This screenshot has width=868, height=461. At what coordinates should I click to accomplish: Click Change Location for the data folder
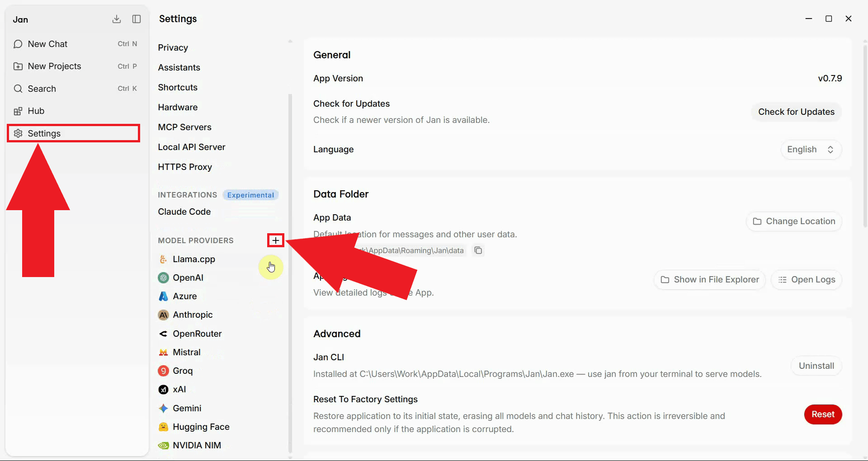[794, 221]
